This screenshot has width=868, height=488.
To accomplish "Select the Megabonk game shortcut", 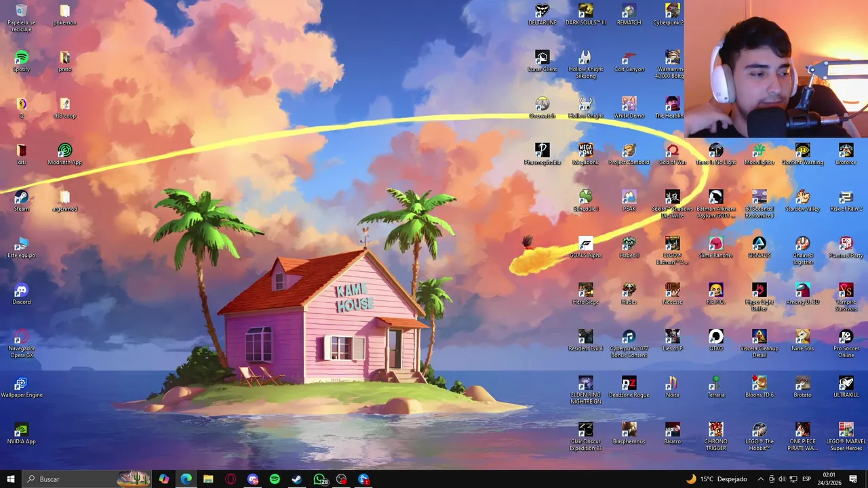I will tap(585, 155).
